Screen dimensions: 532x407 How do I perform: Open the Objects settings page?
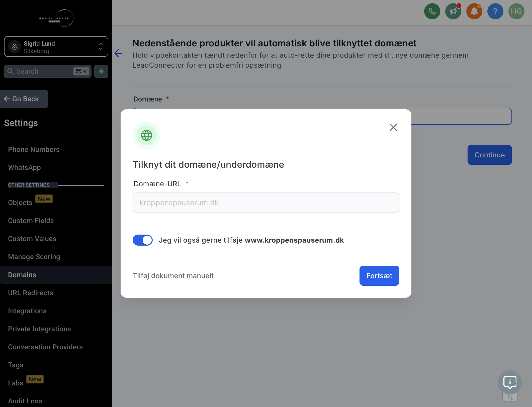[x=20, y=203]
